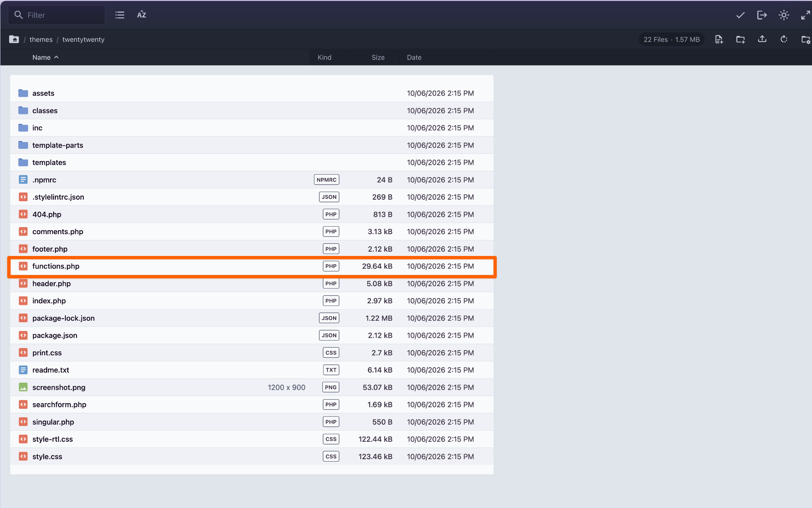
Task: Click the screenshot.png image file icon
Action: click(23, 387)
